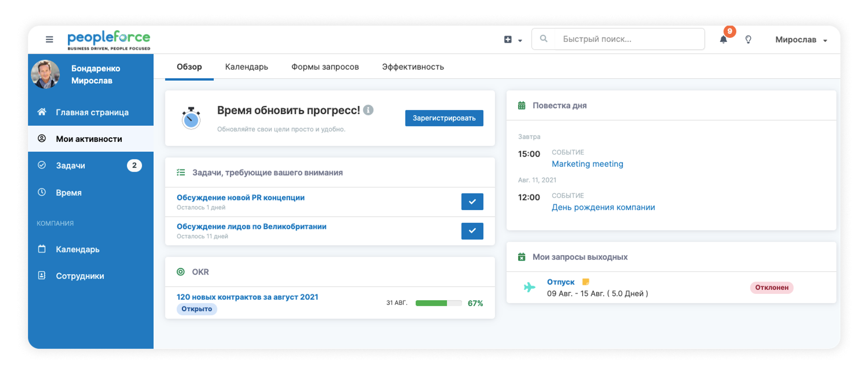Open Задачи in the sidebar
Viewport: 868px width, 378px height.
[90, 165]
